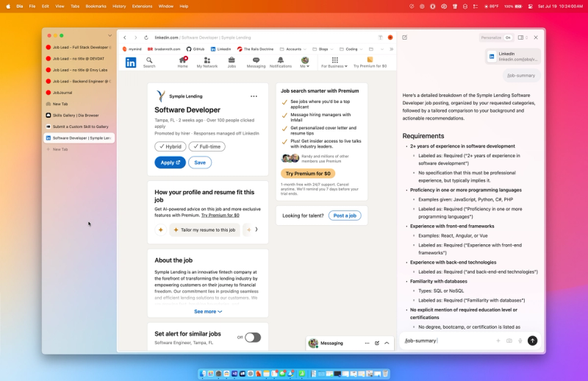The image size is (588, 381).
Task: Start a new chat in the assistant panel
Action: [405, 38]
